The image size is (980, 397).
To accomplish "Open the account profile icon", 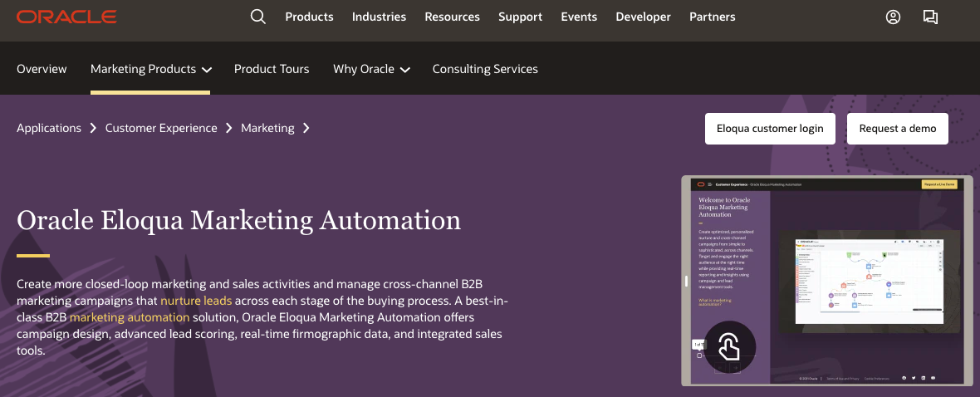I will pos(893,17).
